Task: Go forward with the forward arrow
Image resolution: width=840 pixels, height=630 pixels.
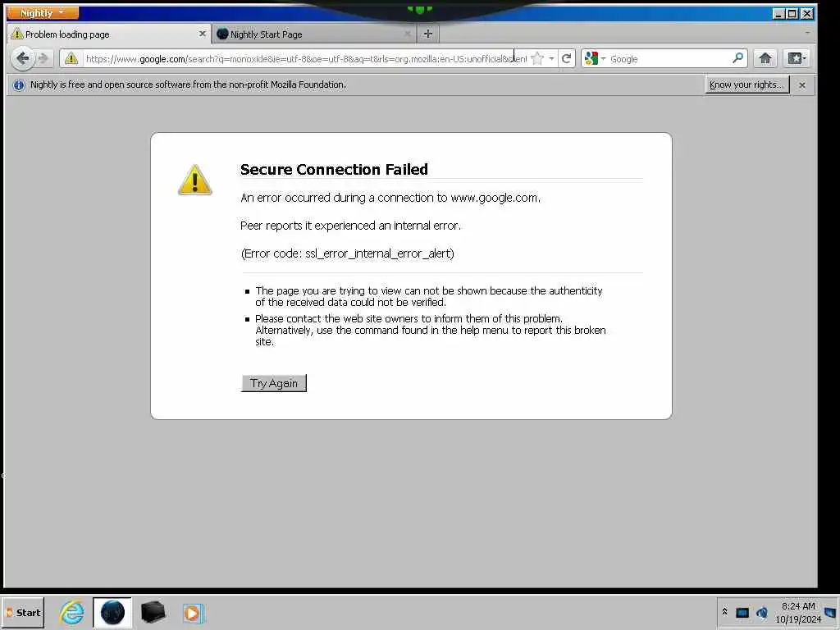Action: [43, 58]
